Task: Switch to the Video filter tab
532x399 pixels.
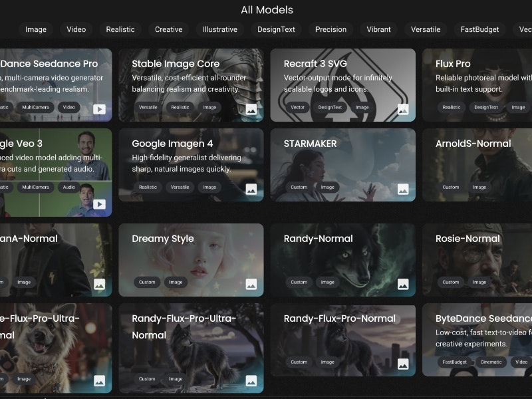Action: tap(76, 29)
